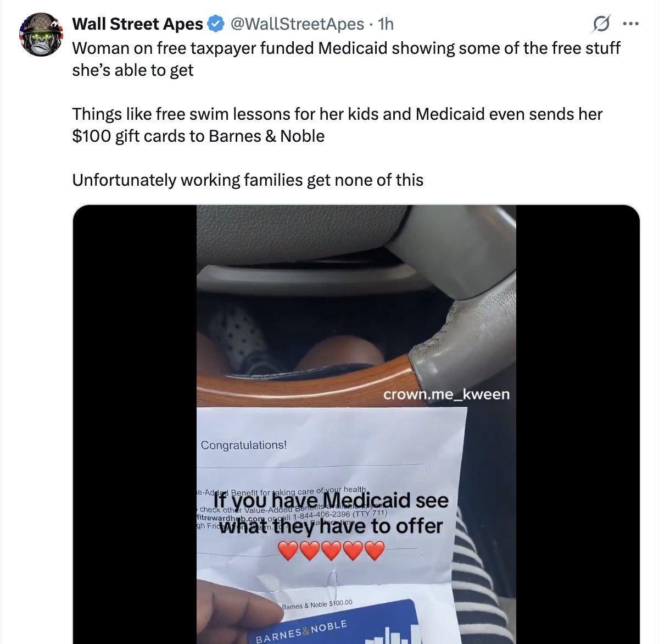The height and width of the screenshot is (644, 659).
Task: Click the "If you have Medicaid see" caption
Action: (331, 501)
